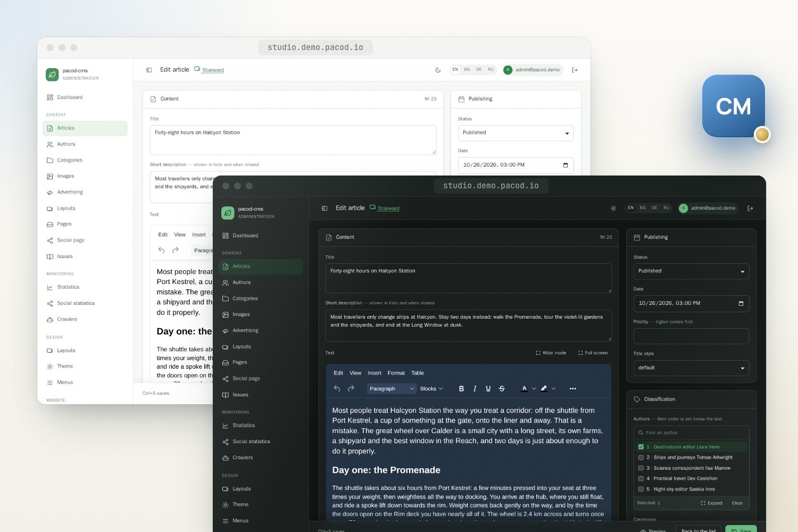Open the View menu in the dark editor

355,373
